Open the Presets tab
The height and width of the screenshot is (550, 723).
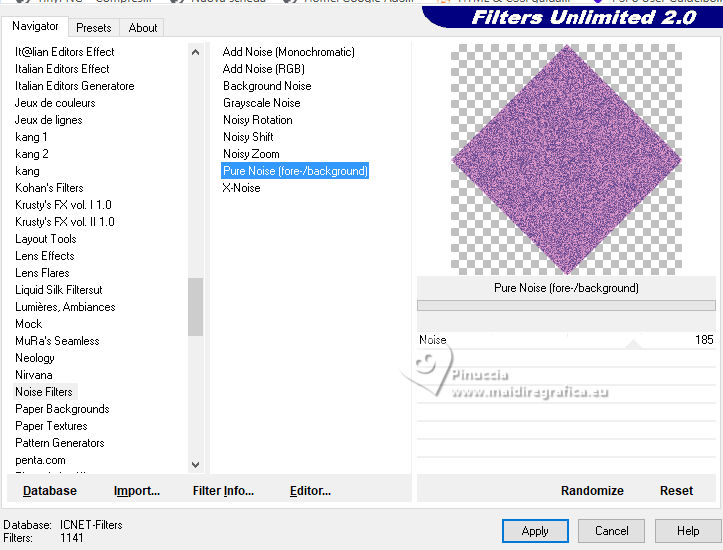point(94,28)
